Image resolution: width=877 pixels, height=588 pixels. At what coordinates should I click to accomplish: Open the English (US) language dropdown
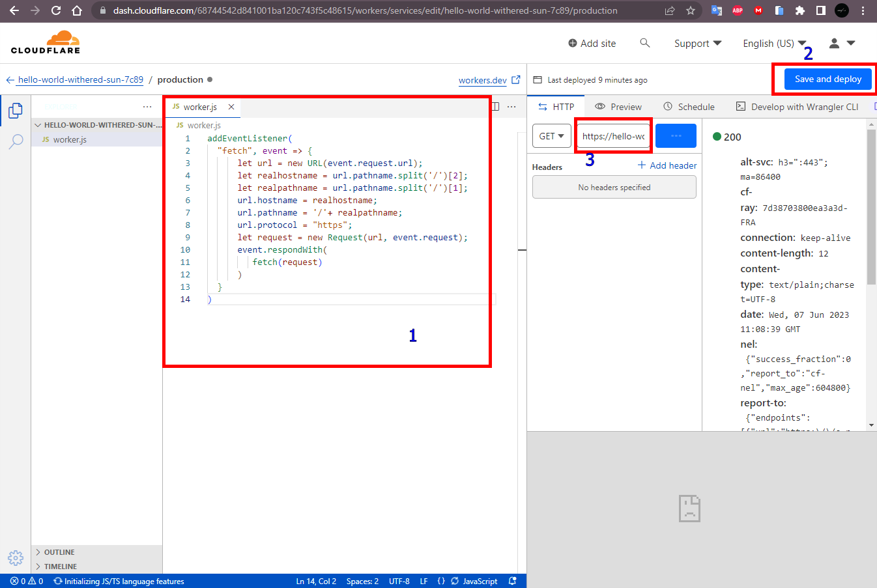click(775, 43)
